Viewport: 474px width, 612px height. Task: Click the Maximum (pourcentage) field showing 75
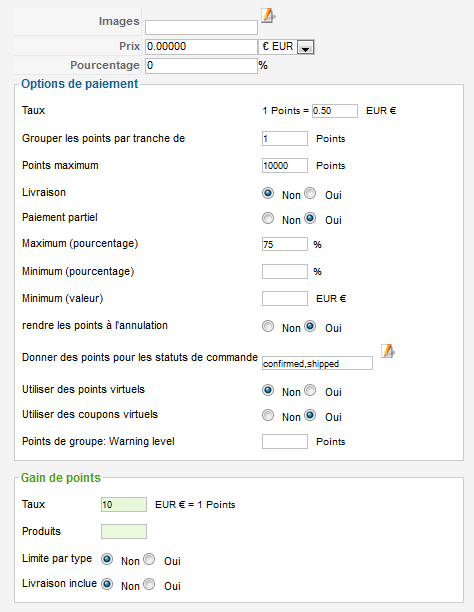coord(285,244)
